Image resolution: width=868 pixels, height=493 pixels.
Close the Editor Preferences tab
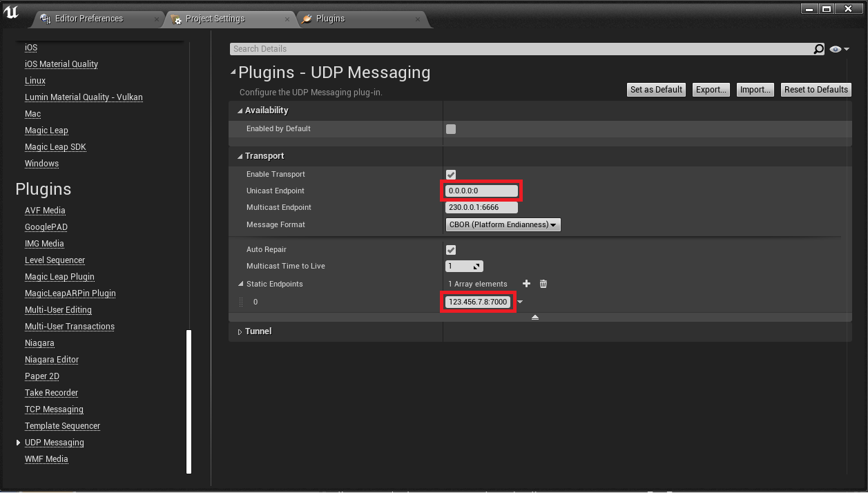coord(157,19)
